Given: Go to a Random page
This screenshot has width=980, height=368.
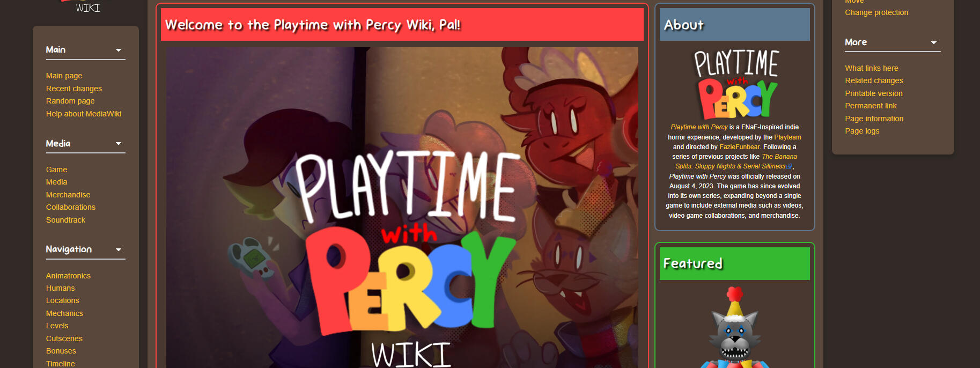Looking at the screenshot, I should [70, 101].
